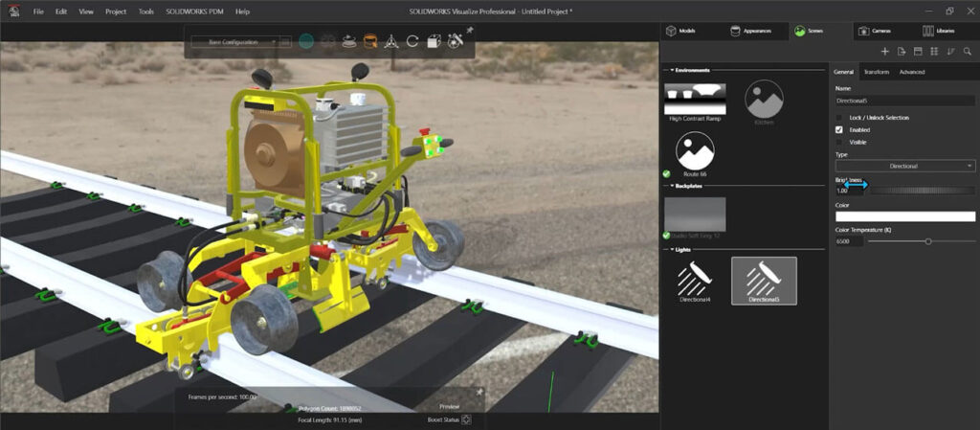Click the configuration options button beside Base Configuration
Image resolution: width=980 pixels, height=430 pixels.
pos(285,42)
